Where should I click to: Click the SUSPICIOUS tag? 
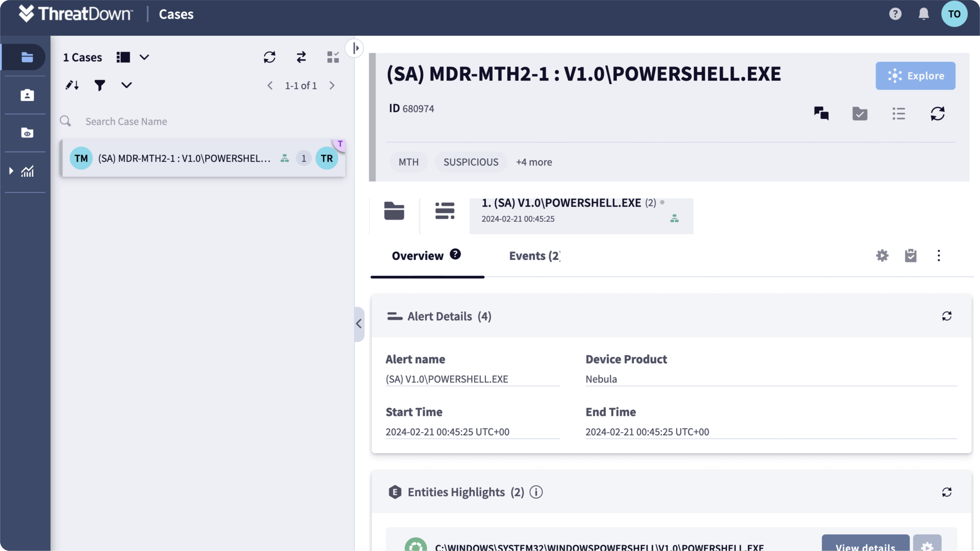(x=471, y=162)
